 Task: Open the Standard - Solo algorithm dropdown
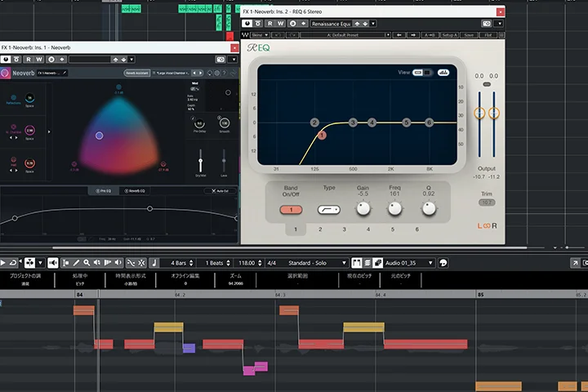point(317,263)
